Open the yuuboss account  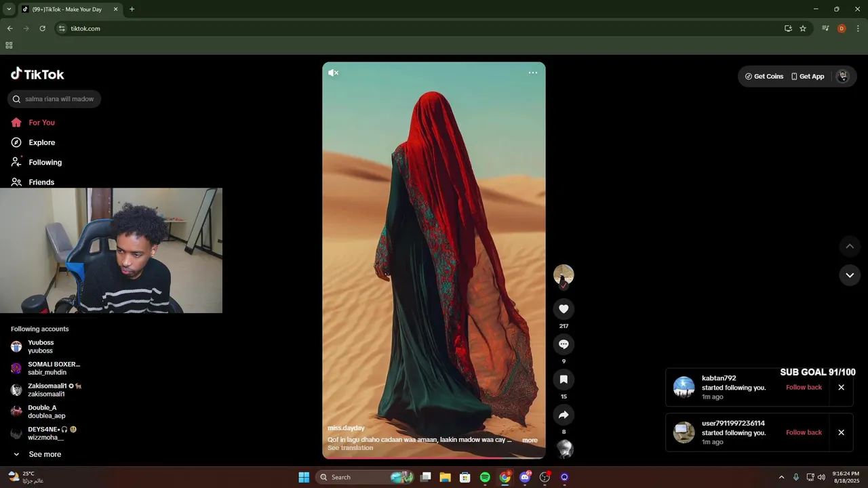[x=41, y=346]
